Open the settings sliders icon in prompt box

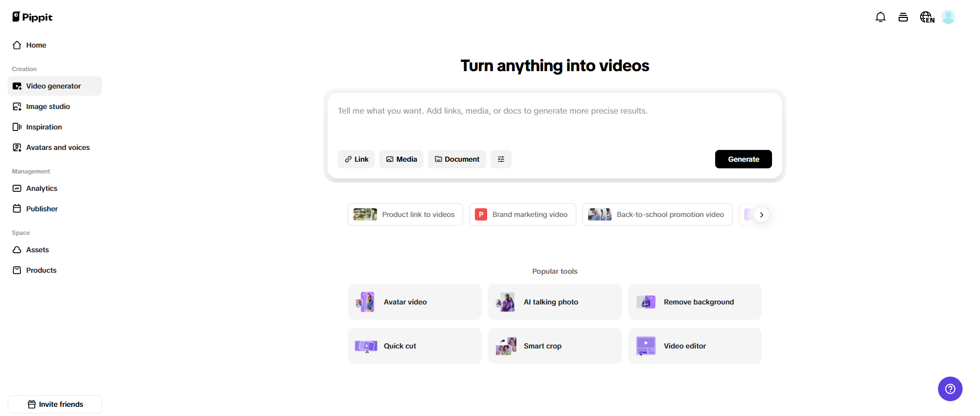pyautogui.click(x=501, y=159)
